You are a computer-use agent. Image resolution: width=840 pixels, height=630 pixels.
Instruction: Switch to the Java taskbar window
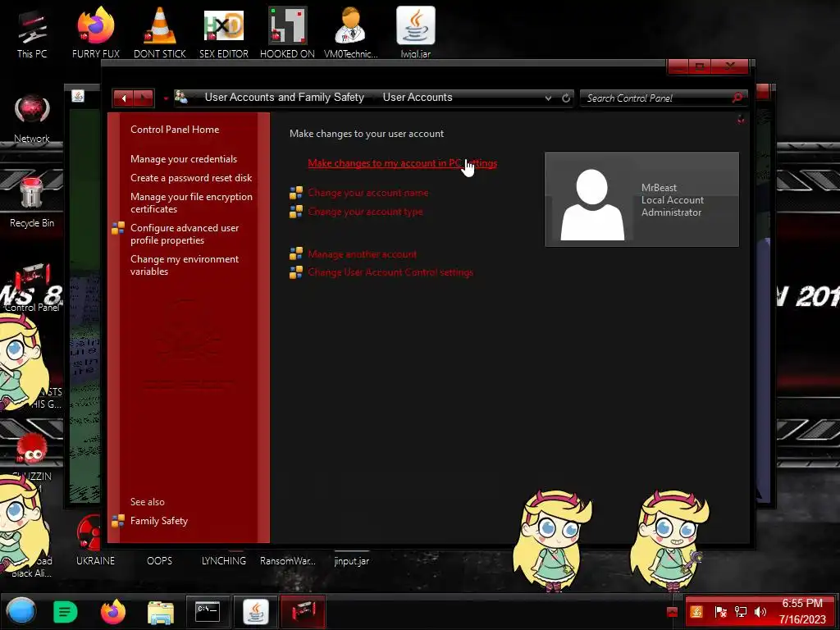pyautogui.click(x=256, y=611)
